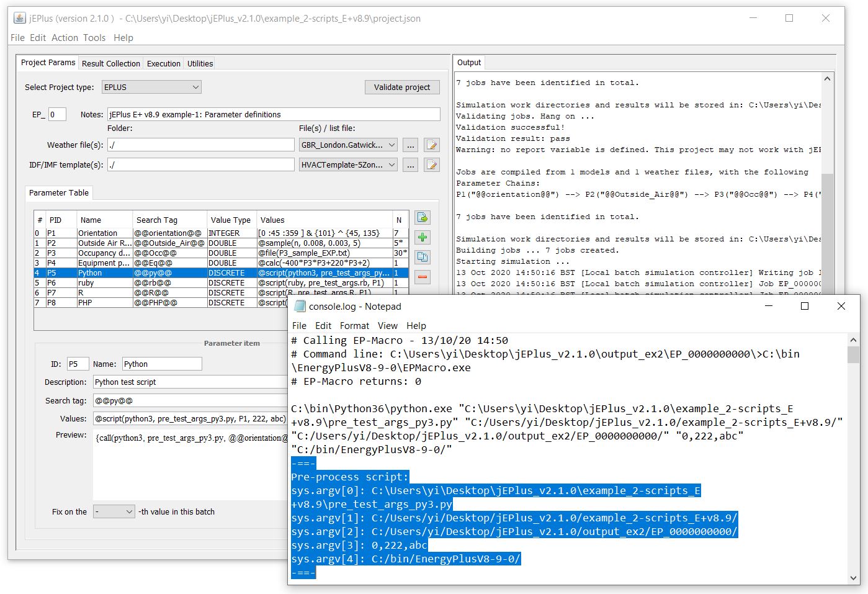Viewport: 868px width, 594px height.
Task: Switch to the Execution tab
Action: 164,63
